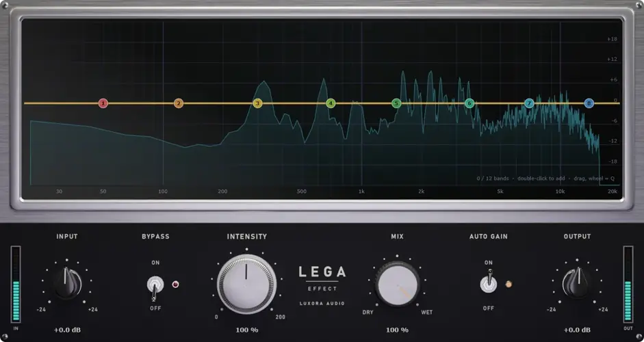The height and width of the screenshot is (342, 644).
Task: Click the IN level meter
Action: (x=16, y=284)
